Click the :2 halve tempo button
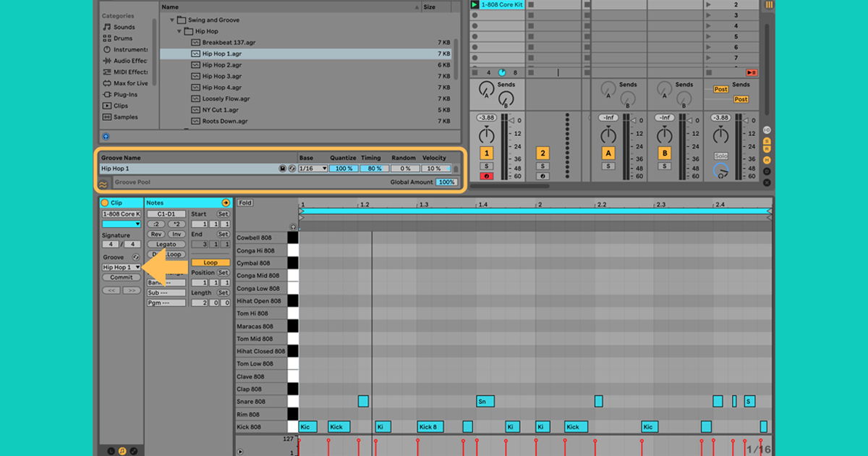The image size is (868, 456). (x=156, y=224)
